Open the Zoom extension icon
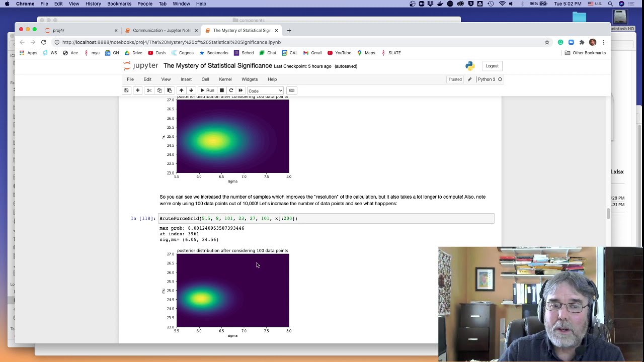The image size is (644, 362). click(571, 42)
